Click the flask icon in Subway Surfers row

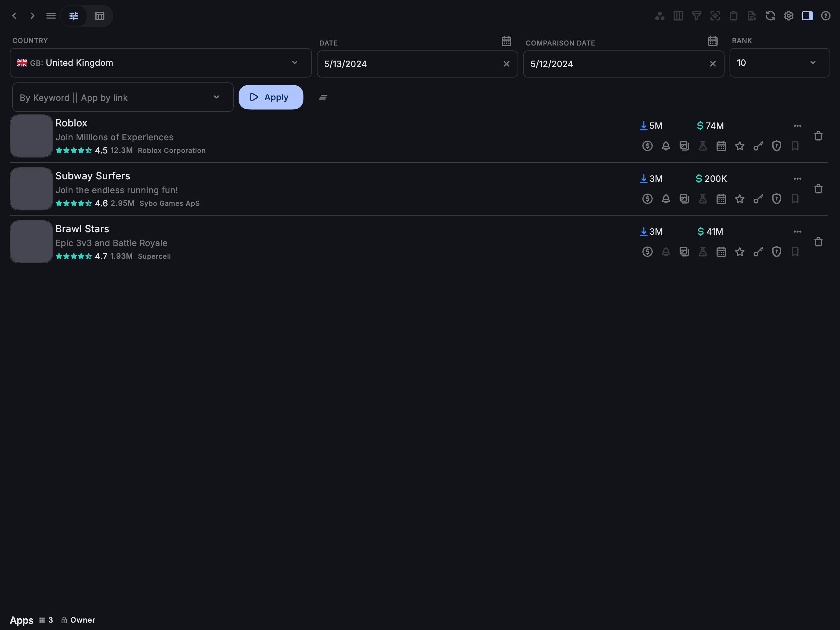tap(703, 199)
